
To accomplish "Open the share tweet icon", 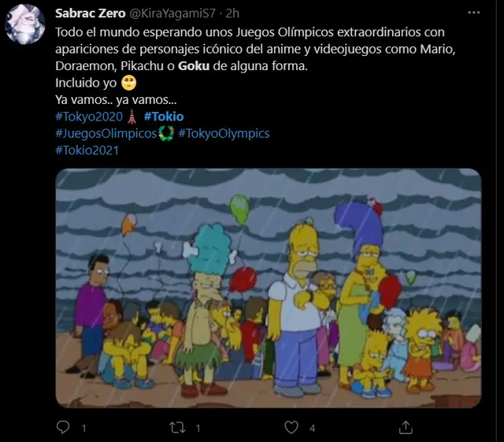I will tap(406, 428).
